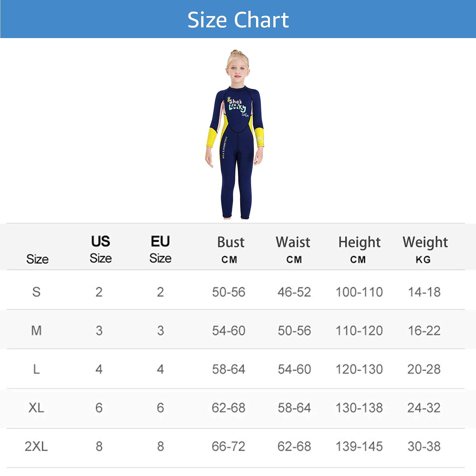The height and width of the screenshot is (476, 476).
Task: Click the 30-38 weight value for 2XL
Action: [424, 446]
